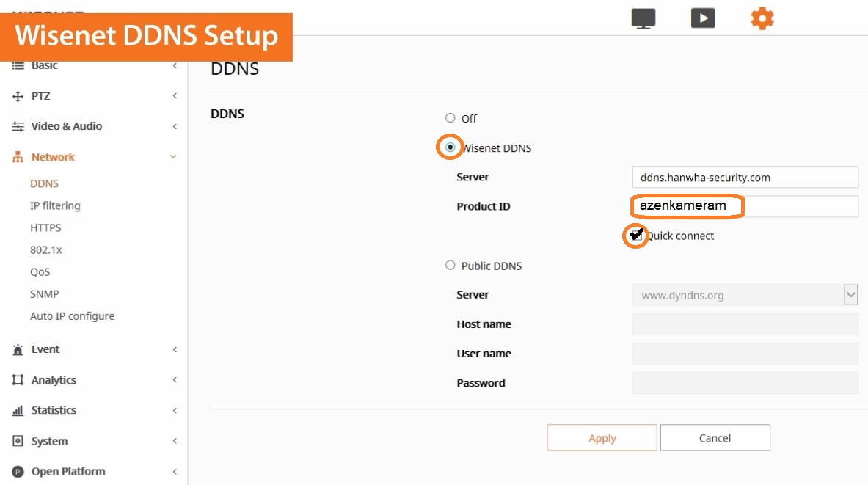
Task: Open the HTTPS submenu item
Action: coord(45,227)
